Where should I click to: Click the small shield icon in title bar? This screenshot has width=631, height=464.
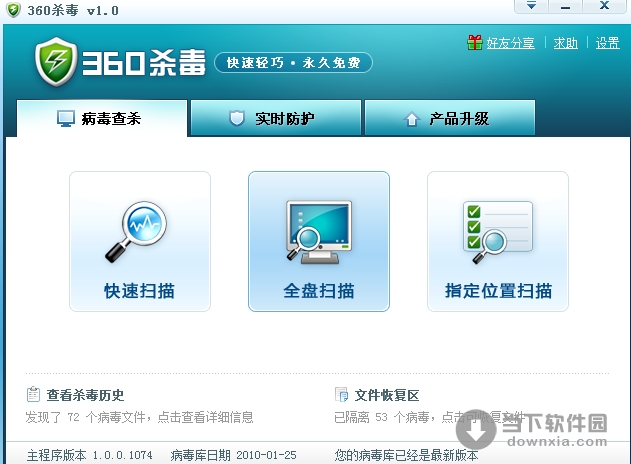(x=13, y=10)
